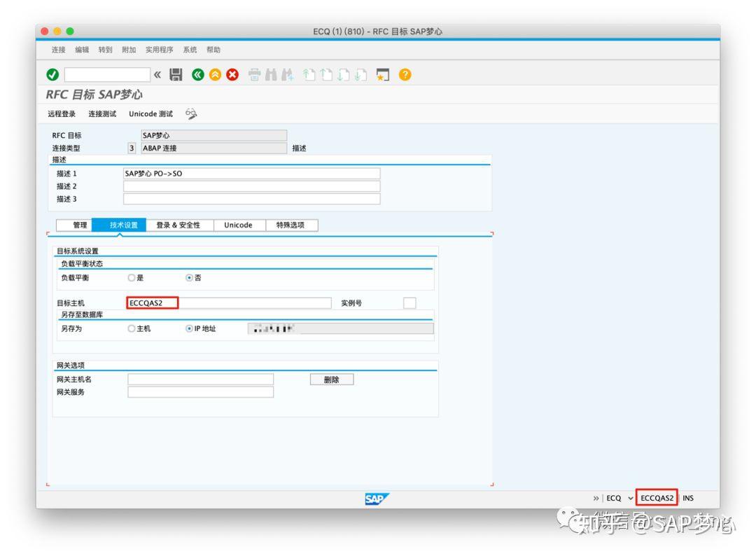Click the Last Page icon
The height and width of the screenshot is (556, 756).
tap(360, 75)
